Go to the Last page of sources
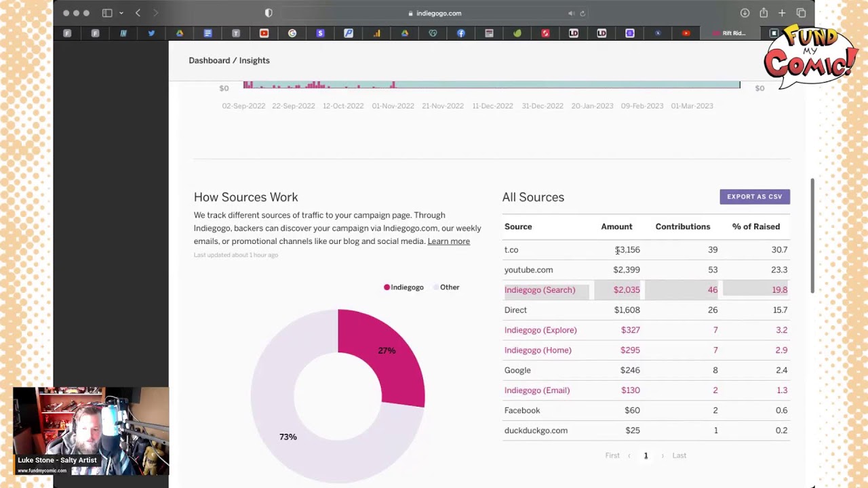This screenshot has width=868, height=488. pyautogui.click(x=679, y=455)
